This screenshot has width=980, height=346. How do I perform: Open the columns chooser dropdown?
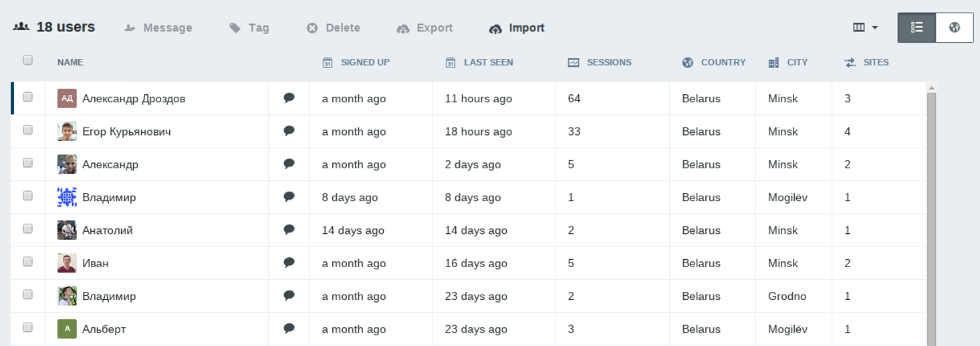[865, 27]
